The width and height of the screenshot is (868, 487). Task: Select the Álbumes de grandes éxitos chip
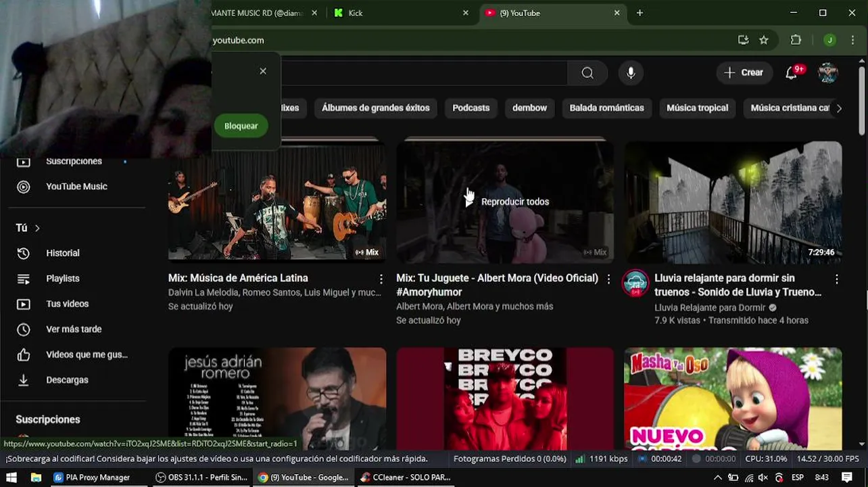coord(375,108)
